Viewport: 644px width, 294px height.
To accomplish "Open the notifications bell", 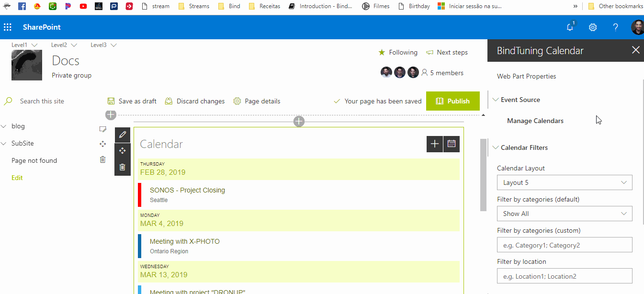I will (570, 27).
